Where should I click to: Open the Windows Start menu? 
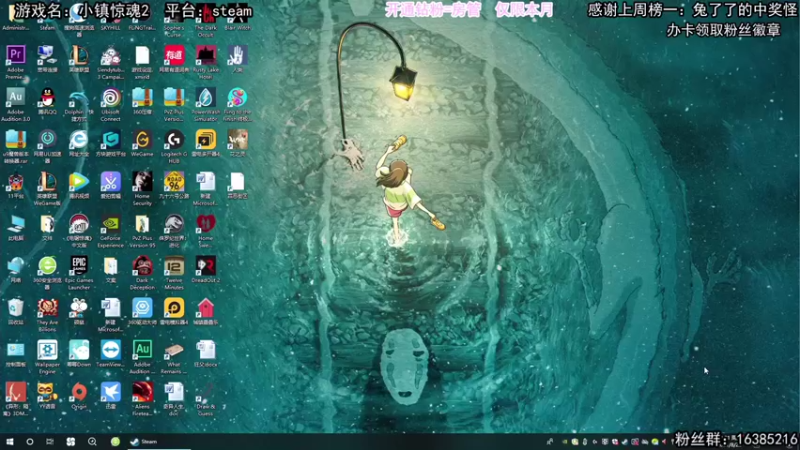[10, 442]
